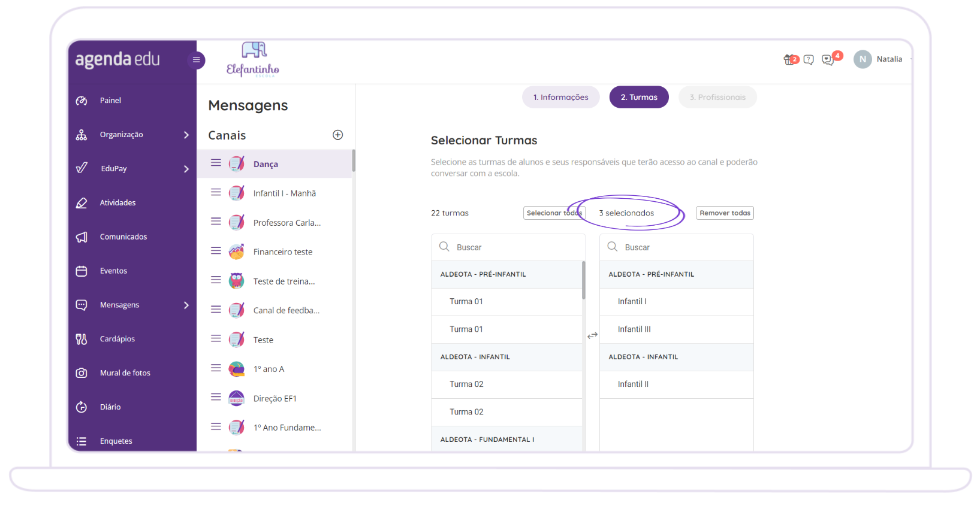980x506 pixels.
Task: Open the help question bubble icon
Action: click(x=809, y=60)
